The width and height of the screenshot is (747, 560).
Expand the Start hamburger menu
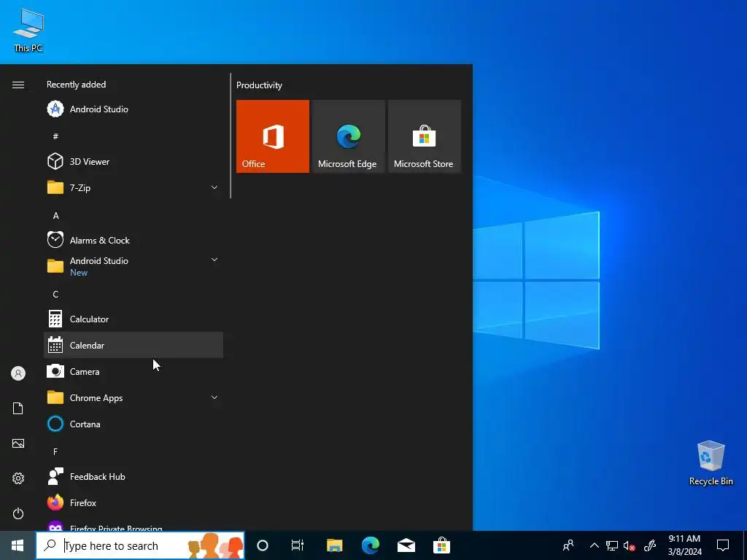tap(18, 85)
